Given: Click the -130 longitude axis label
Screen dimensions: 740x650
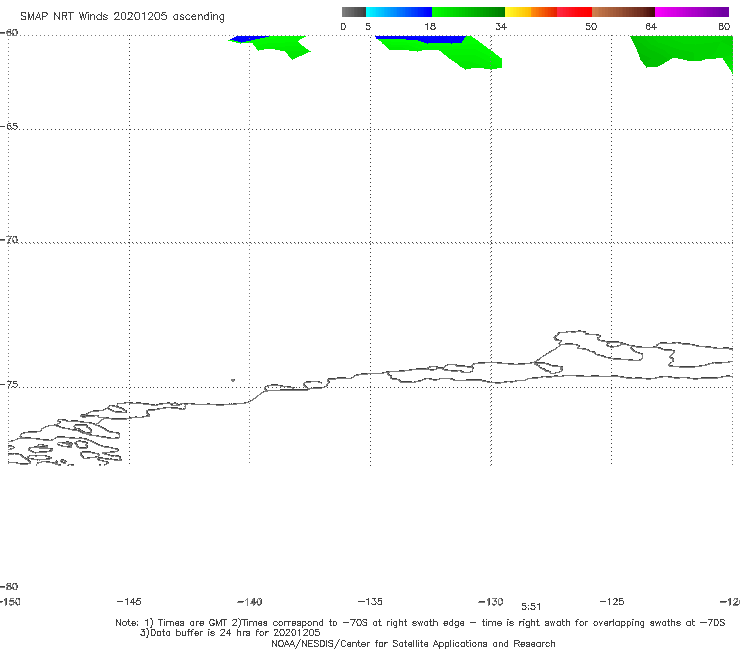Looking at the screenshot, I should [491, 601].
